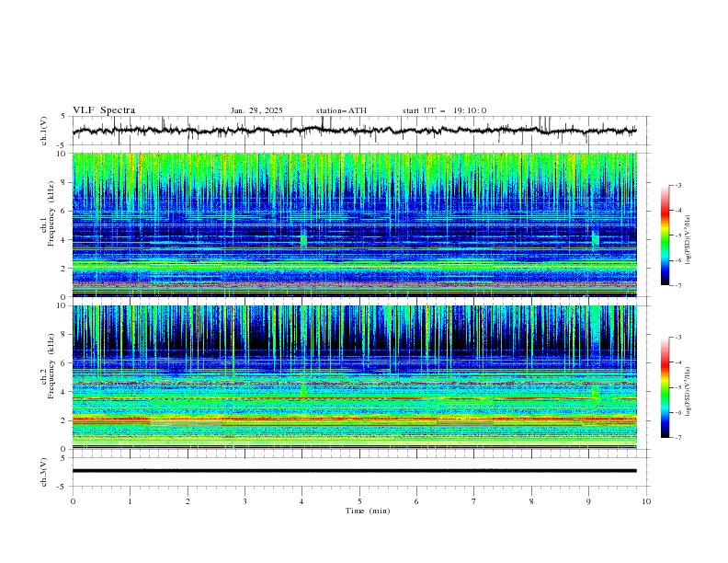The image size is (728, 563).
Task: Click the 'Time (min)' axis label
Action: [368, 511]
